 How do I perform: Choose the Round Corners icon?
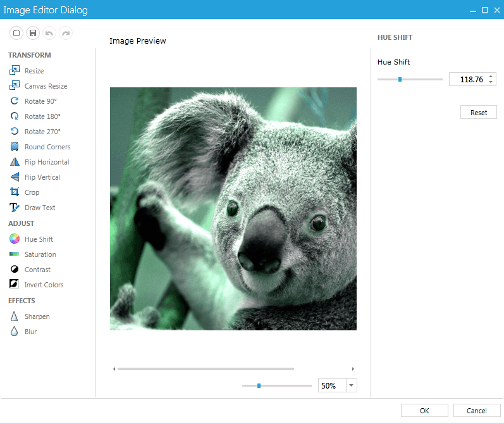click(x=15, y=146)
